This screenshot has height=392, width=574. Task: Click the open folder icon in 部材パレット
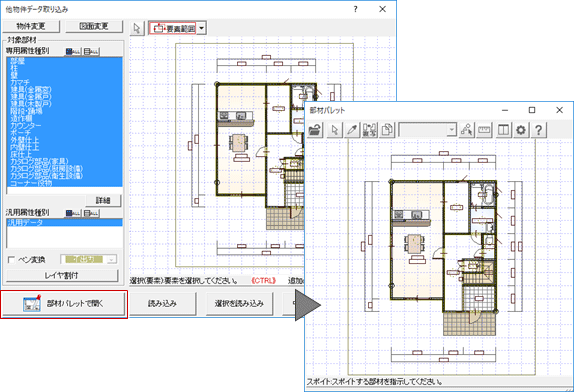click(315, 130)
